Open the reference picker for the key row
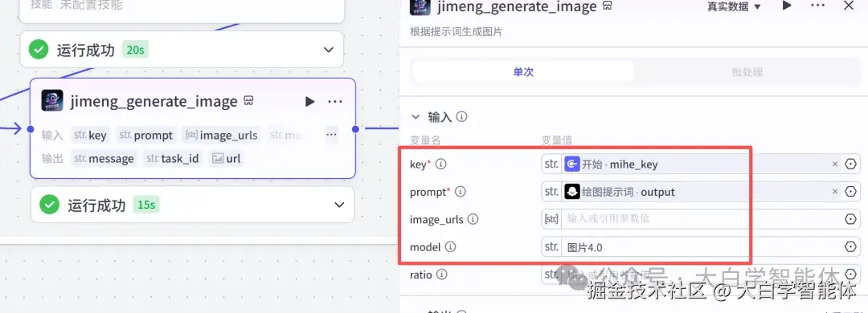Viewport: 868px width, 313px height. point(851,165)
